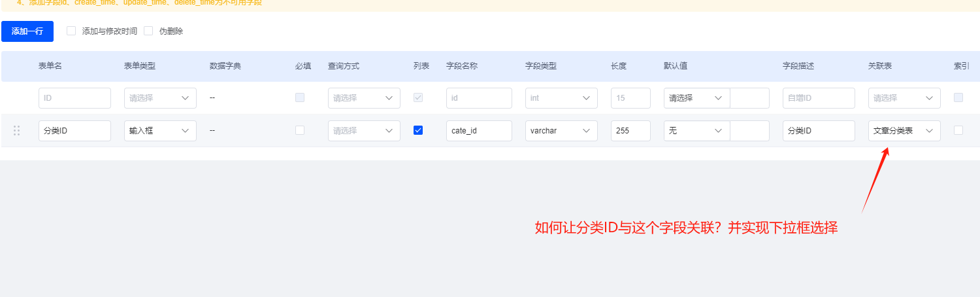The width and height of the screenshot is (980, 297).
Task: Click the 默认值 column header
Action: coord(676,66)
